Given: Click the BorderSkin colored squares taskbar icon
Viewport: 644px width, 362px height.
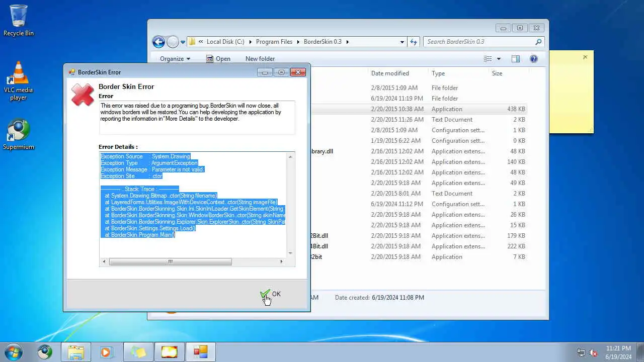Looking at the screenshot, I should (201, 352).
